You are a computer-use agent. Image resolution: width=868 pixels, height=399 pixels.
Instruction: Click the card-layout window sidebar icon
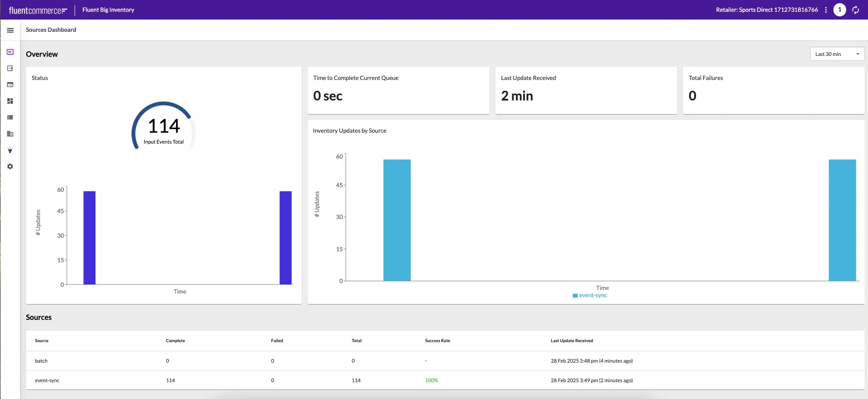pos(10,85)
